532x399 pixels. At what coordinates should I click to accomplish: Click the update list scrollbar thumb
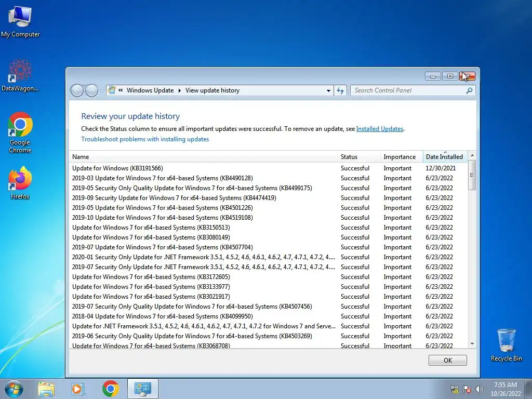click(x=472, y=175)
